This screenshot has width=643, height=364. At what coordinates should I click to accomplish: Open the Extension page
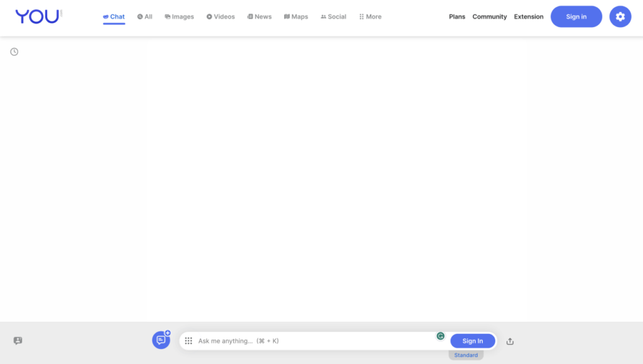tap(528, 16)
